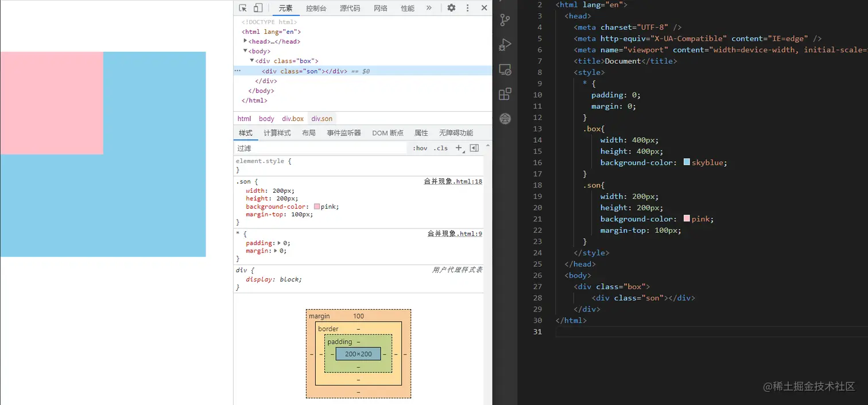
Task: Select the div class="son" row in DOM tree
Action: click(363, 71)
